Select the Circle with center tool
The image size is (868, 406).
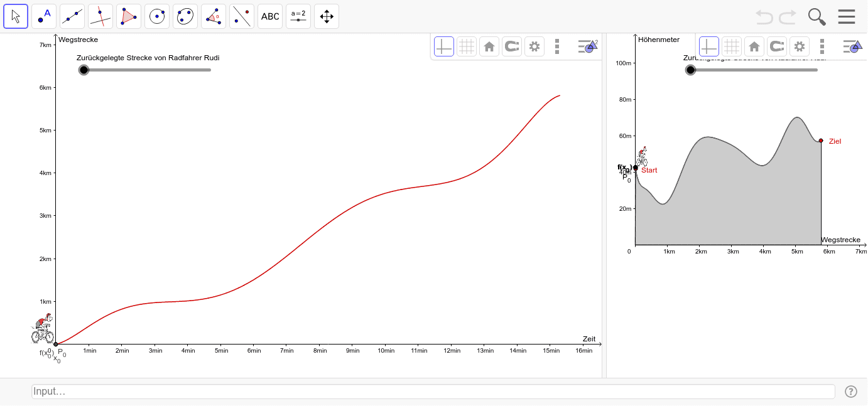[157, 16]
